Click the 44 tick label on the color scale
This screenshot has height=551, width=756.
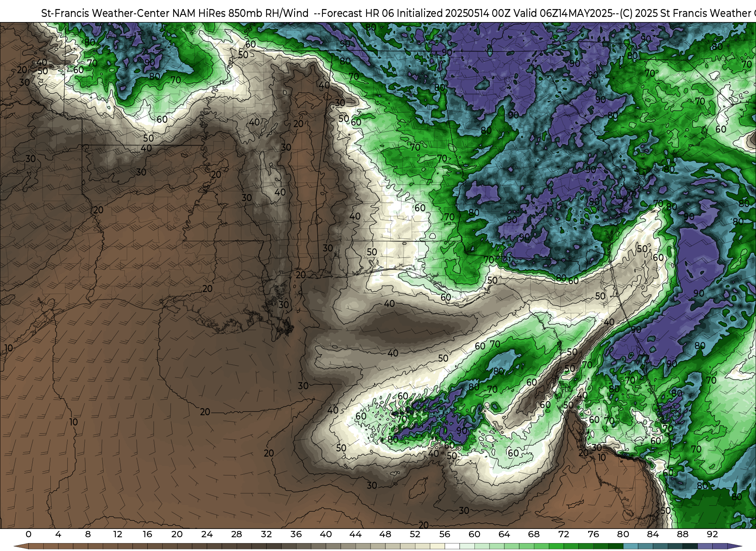click(x=356, y=534)
